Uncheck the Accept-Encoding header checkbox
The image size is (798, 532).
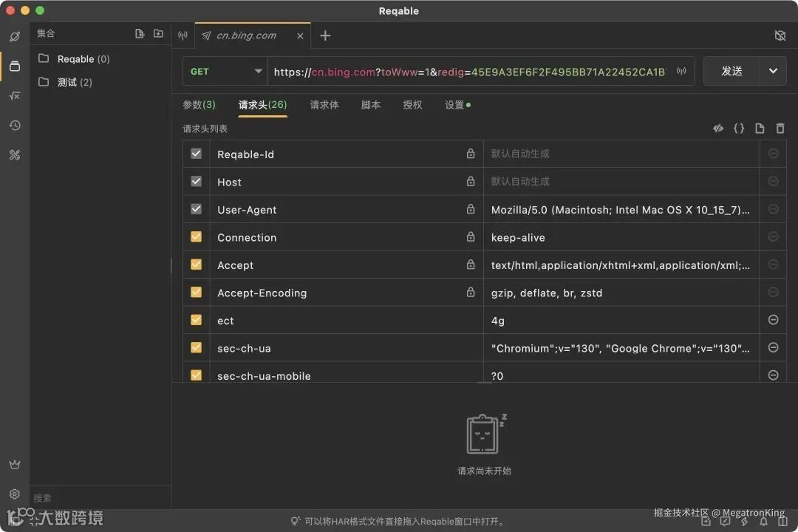point(196,292)
